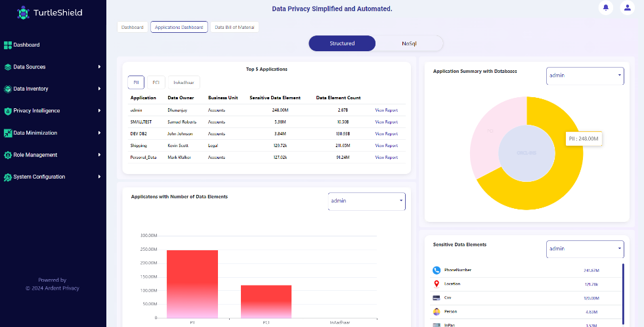This screenshot has height=327, width=644.
Task: Click the Data Sources stack icon
Action: 8,67
